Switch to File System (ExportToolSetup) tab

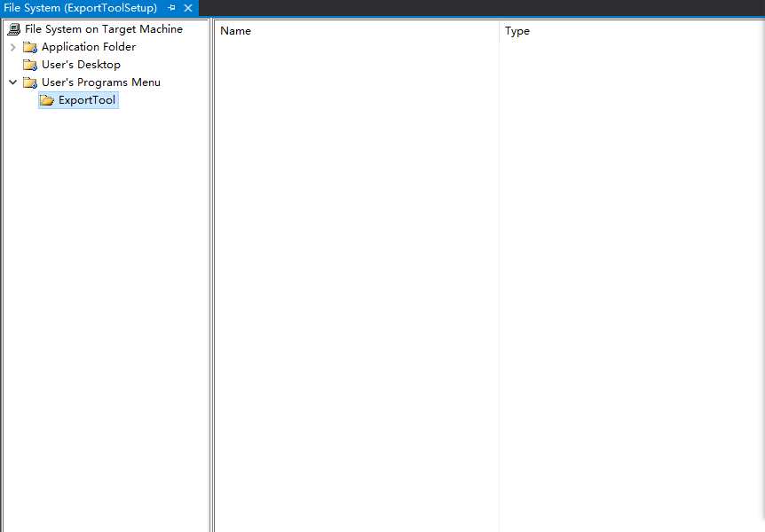(80, 8)
